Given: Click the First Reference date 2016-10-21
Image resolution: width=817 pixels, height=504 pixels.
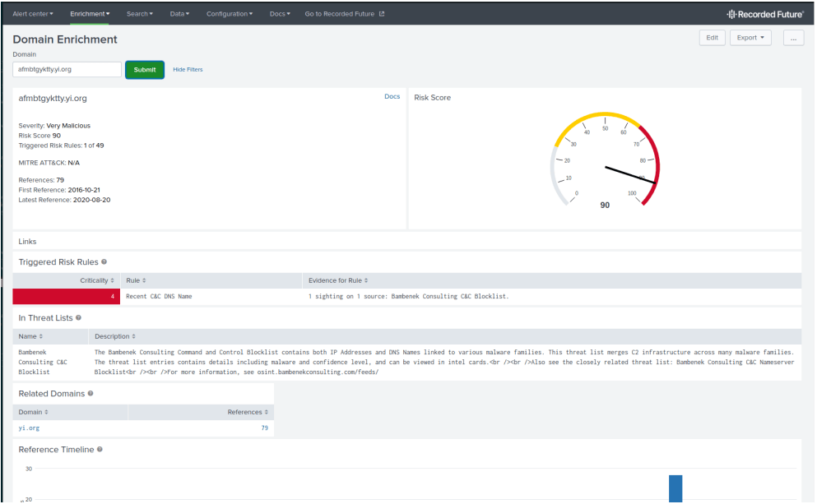Looking at the screenshot, I should point(84,190).
